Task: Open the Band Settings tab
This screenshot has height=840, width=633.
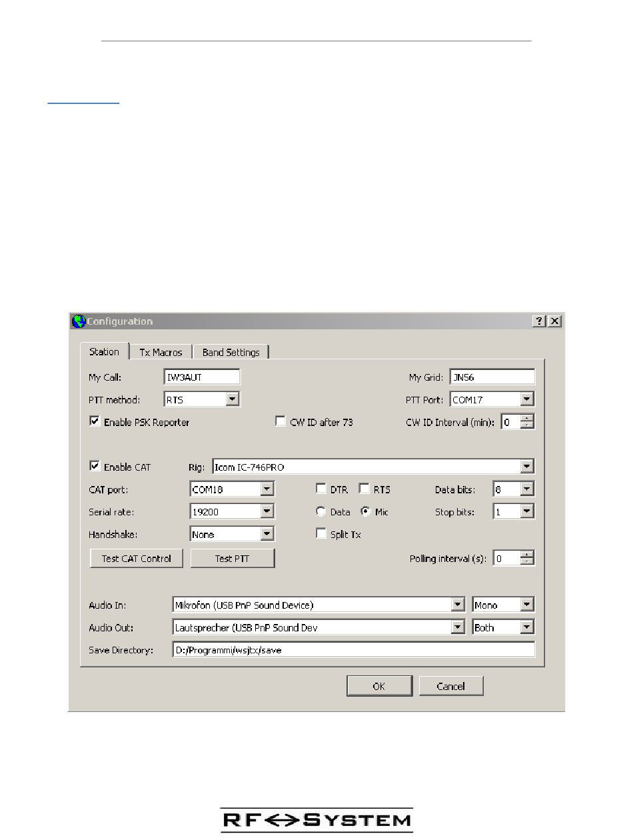Action: tap(231, 352)
